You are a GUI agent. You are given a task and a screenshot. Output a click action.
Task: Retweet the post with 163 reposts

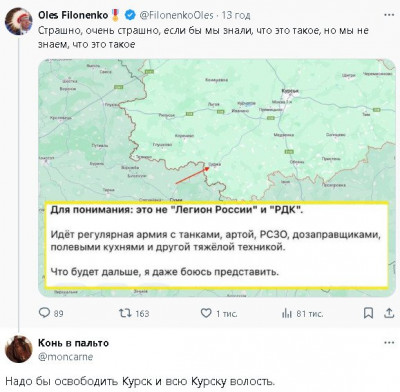(x=125, y=313)
